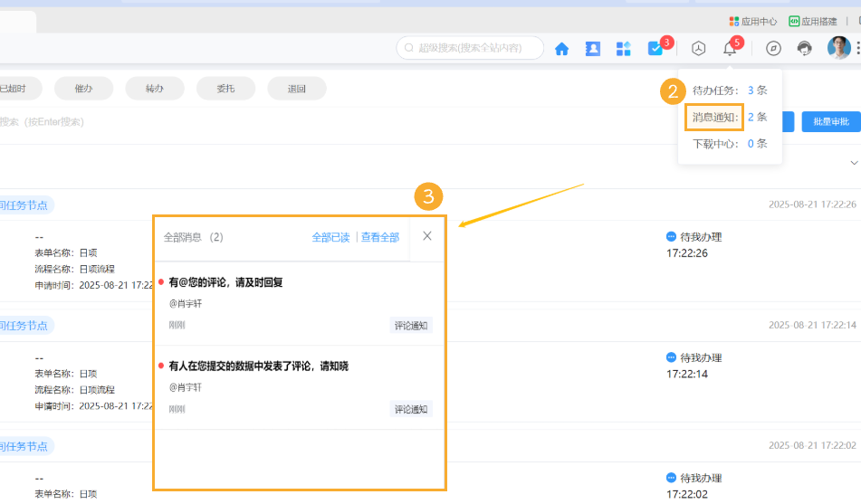Click 查看全部 to view all messages

(380, 237)
